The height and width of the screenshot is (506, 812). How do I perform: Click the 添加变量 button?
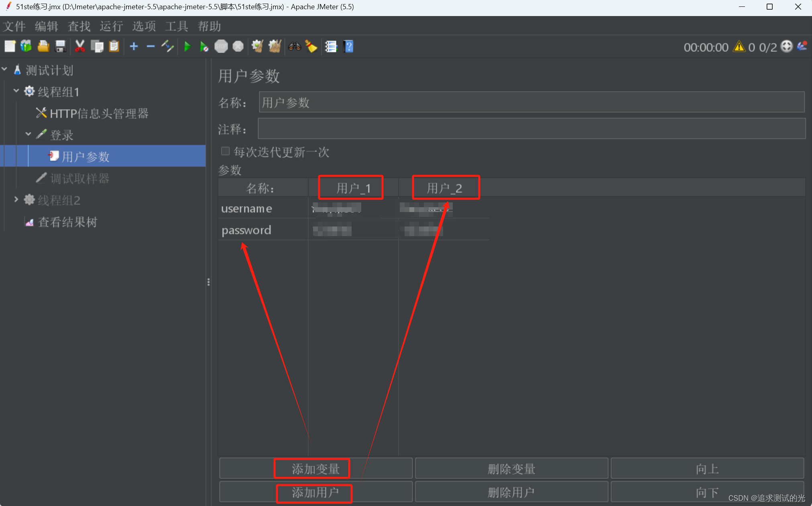(x=316, y=468)
